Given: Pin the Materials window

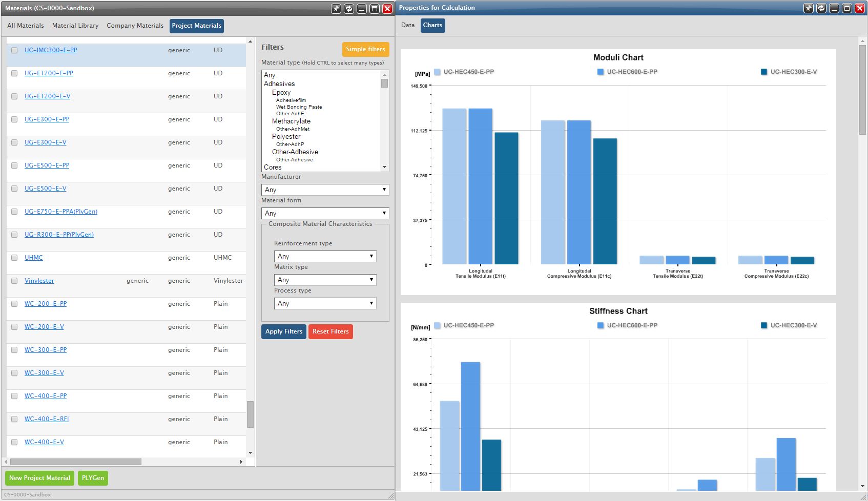Looking at the screenshot, I should (x=336, y=8).
